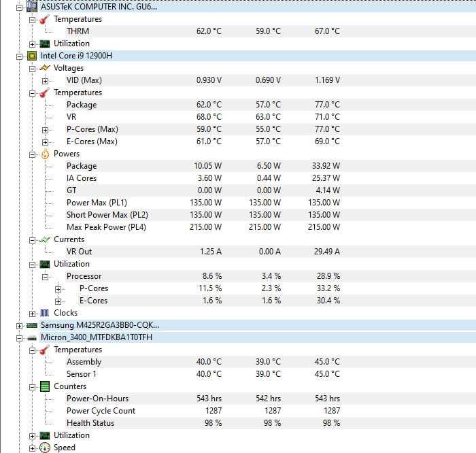This screenshot has height=453, width=476.
Task: Click the 4.14 W GT maximum value
Action: [x=328, y=190]
